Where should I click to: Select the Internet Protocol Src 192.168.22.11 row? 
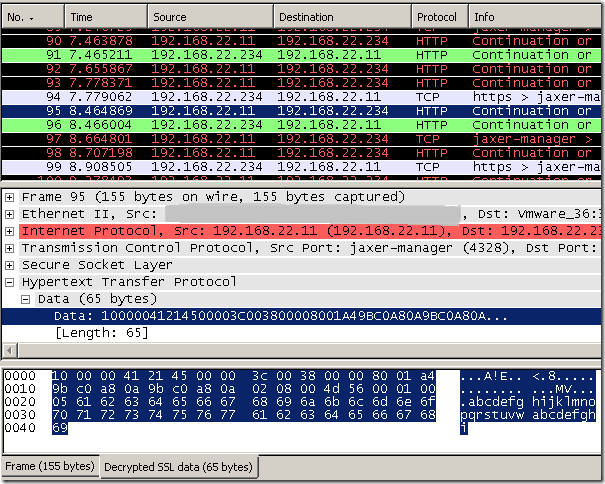pos(310,231)
